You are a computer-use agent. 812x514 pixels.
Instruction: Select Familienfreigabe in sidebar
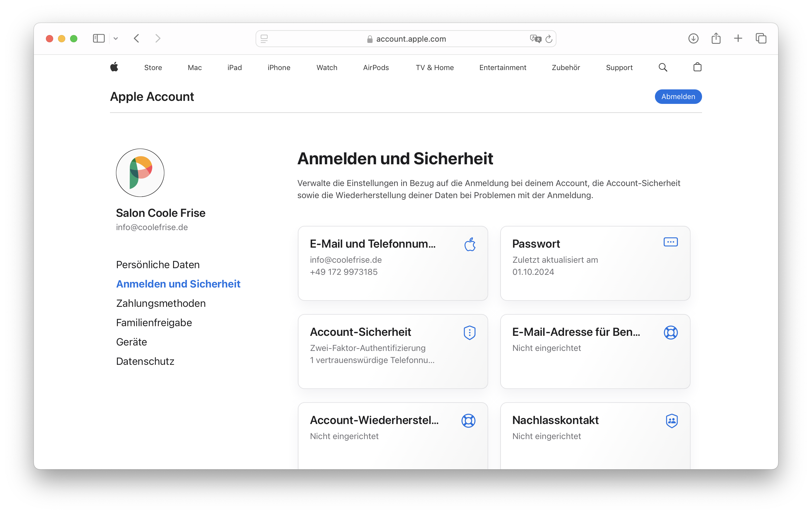154,323
